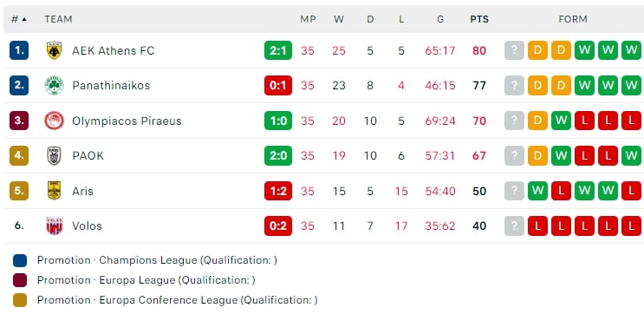Click the blue Champions League legend swatch
The width and height of the screenshot is (644, 314).
20,260
